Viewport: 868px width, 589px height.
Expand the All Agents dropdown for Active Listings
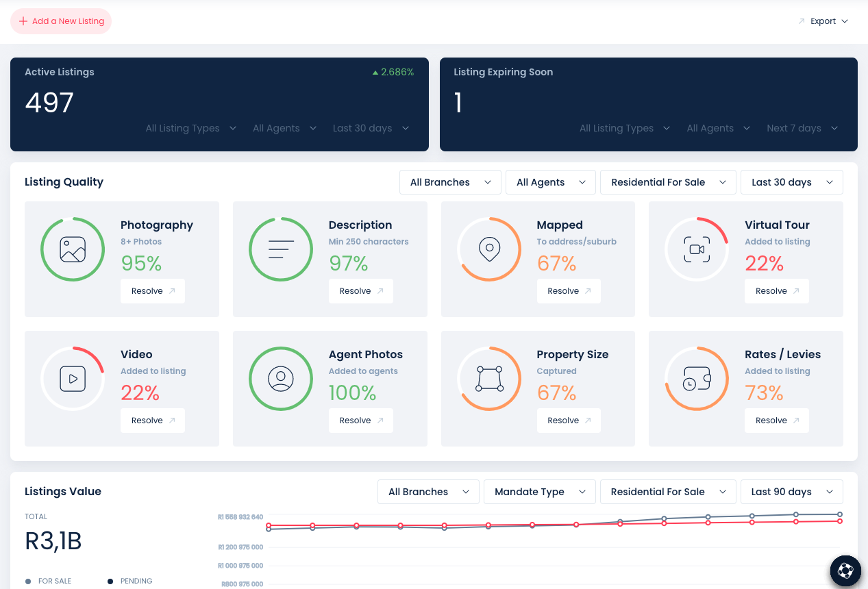[x=284, y=128]
